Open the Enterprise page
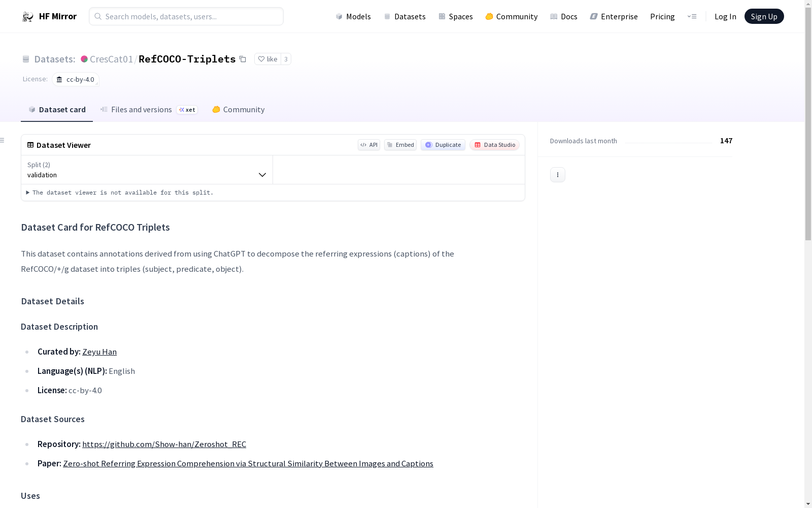Viewport: 812px width, 508px height. (614, 16)
